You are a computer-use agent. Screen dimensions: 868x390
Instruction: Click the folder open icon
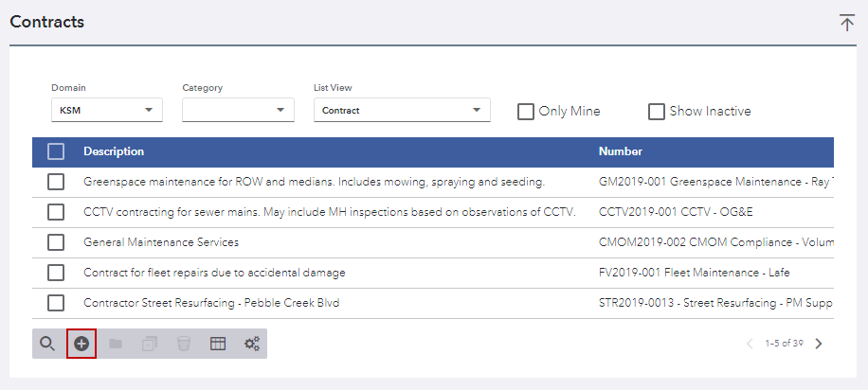116,344
